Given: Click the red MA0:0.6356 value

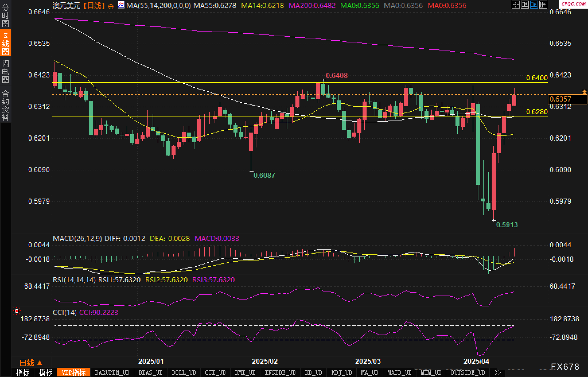Looking at the screenshot, I should (447, 5).
